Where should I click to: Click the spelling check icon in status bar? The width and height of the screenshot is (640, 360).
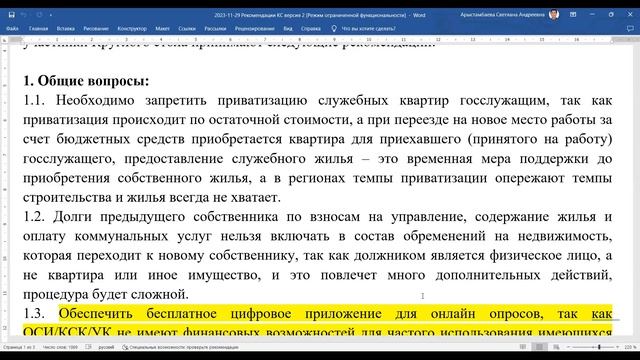click(x=88, y=347)
